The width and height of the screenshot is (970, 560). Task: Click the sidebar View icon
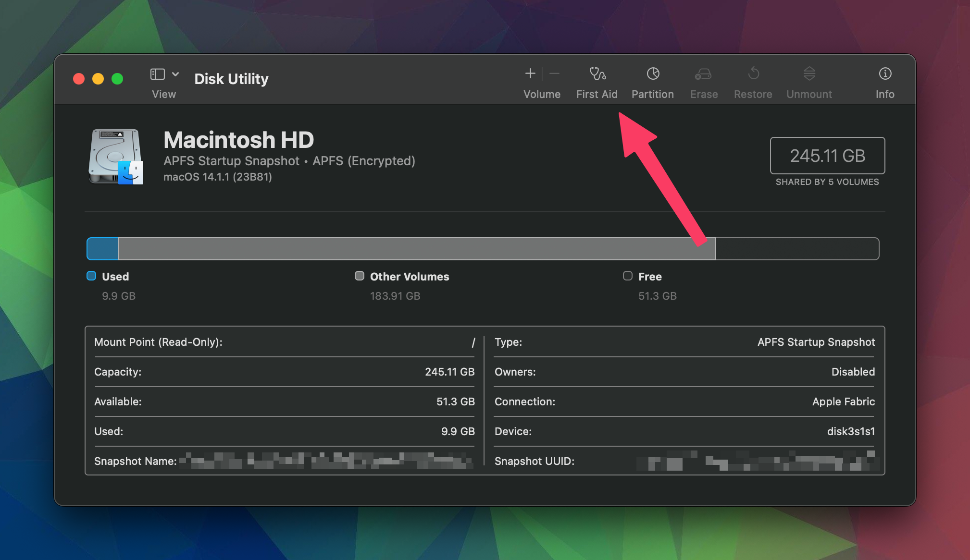[x=158, y=74]
